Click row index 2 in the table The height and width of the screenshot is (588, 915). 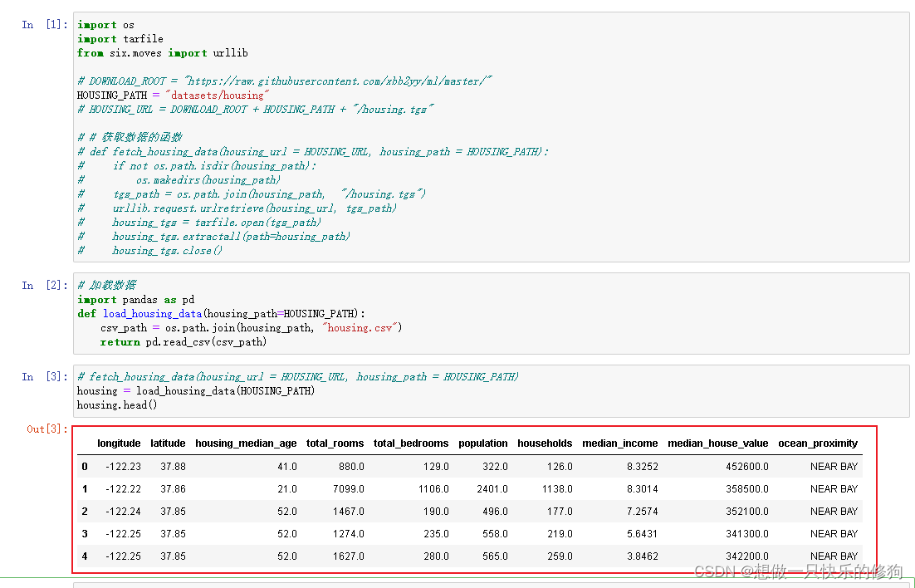(85, 512)
